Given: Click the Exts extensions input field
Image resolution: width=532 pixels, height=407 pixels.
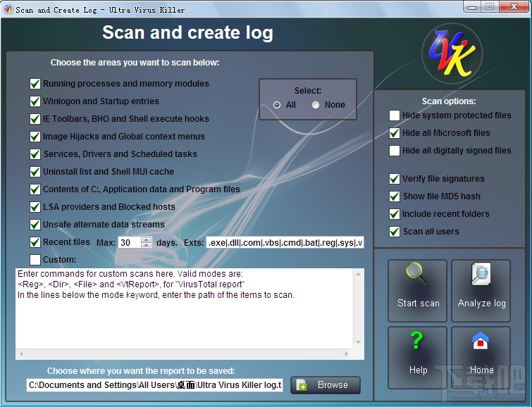Looking at the screenshot, I should click(285, 242).
